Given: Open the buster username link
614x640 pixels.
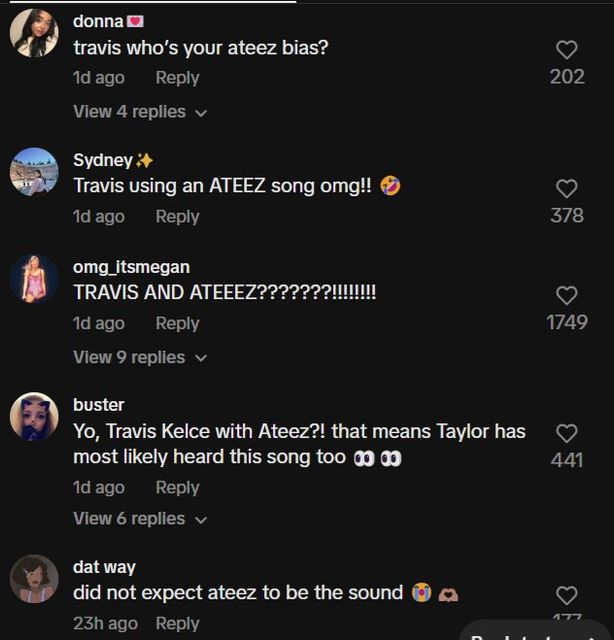Looking at the screenshot, I should (x=99, y=405).
